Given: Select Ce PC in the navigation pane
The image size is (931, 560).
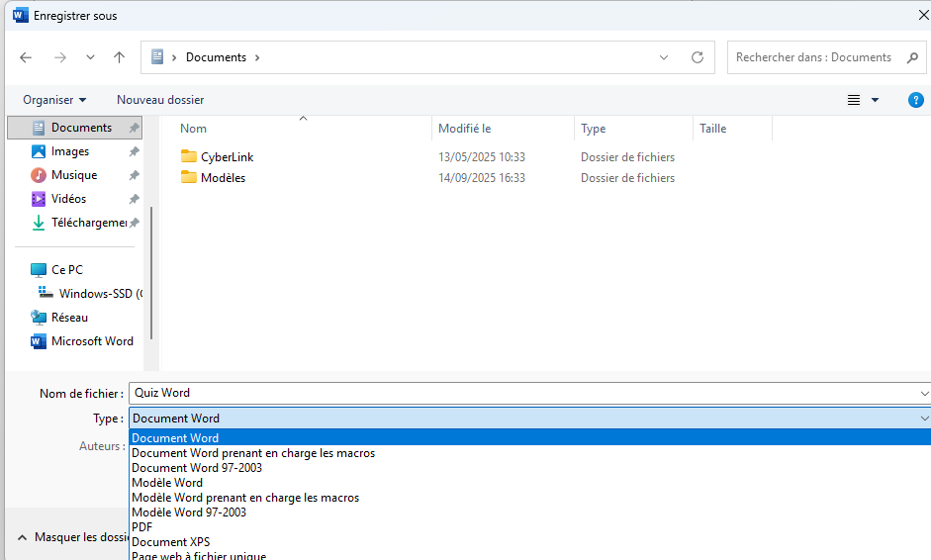Looking at the screenshot, I should pos(66,270).
